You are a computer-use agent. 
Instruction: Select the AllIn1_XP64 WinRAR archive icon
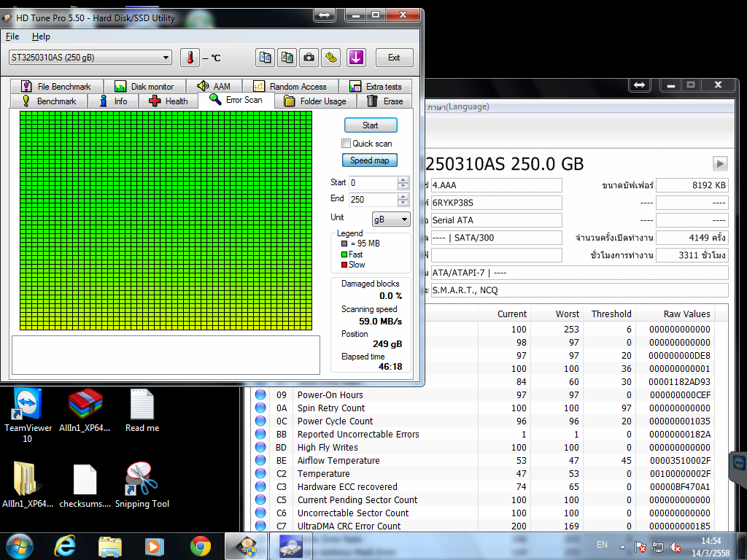point(85,411)
